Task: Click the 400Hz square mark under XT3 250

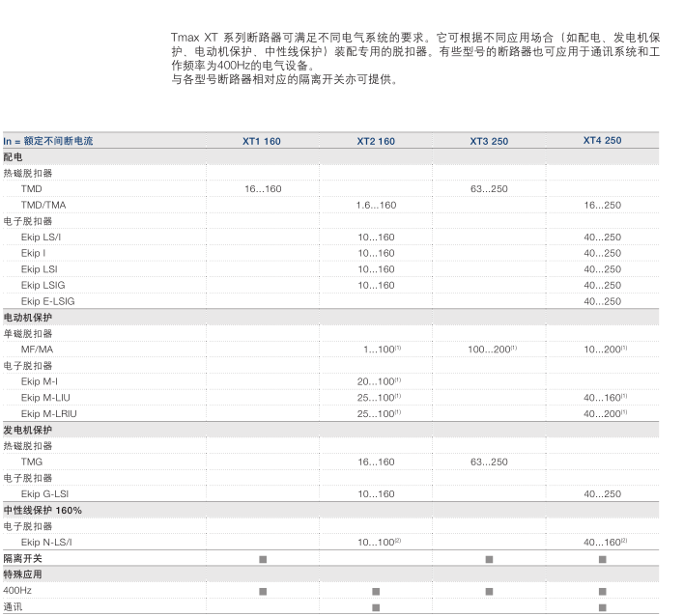Action: (489, 592)
